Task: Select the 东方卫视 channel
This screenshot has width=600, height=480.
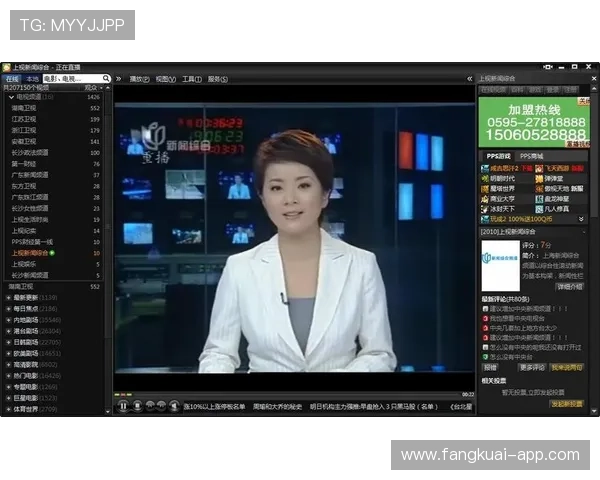Action: 54,186
